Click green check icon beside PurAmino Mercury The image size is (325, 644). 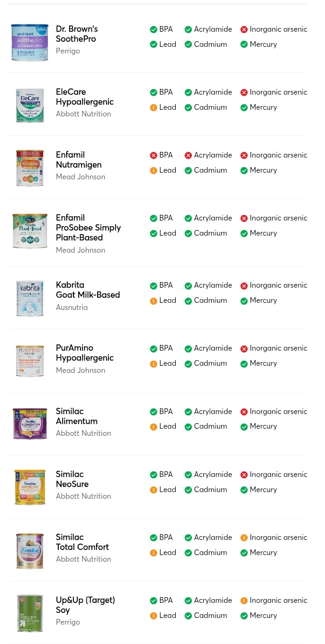[x=244, y=364]
